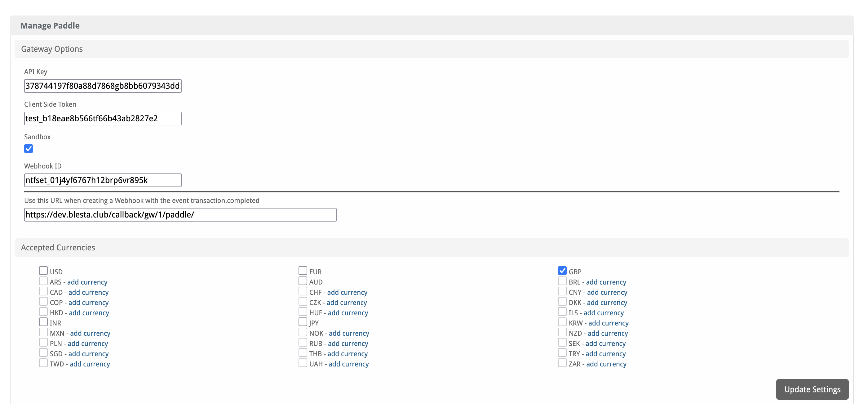Click add currency next to HUF
Viewport: 868px width, 404px height.
click(348, 313)
